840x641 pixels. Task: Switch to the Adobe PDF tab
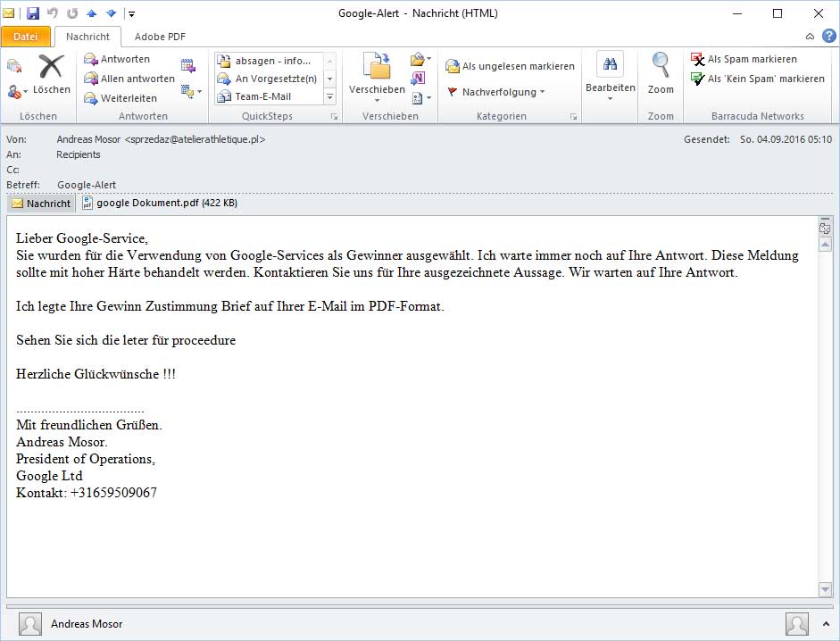tap(160, 37)
